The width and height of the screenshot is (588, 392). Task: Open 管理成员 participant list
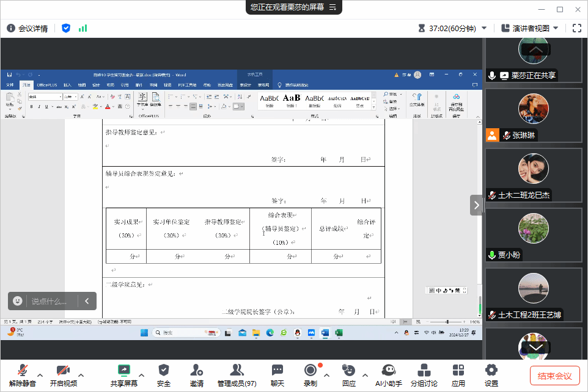click(x=237, y=374)
